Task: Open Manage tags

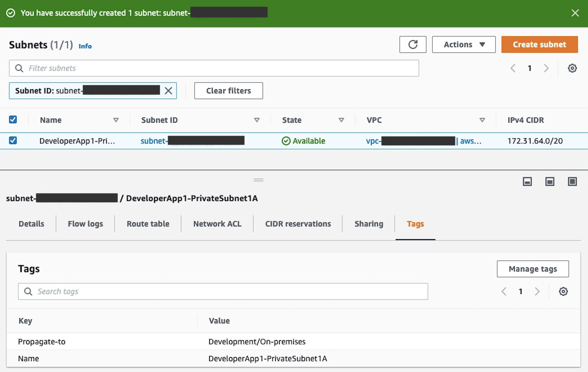Action: point(533,269)
